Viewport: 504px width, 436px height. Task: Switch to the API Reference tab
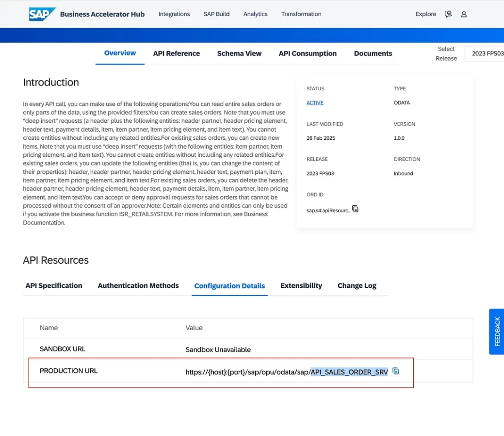click(x=176, y=53)
